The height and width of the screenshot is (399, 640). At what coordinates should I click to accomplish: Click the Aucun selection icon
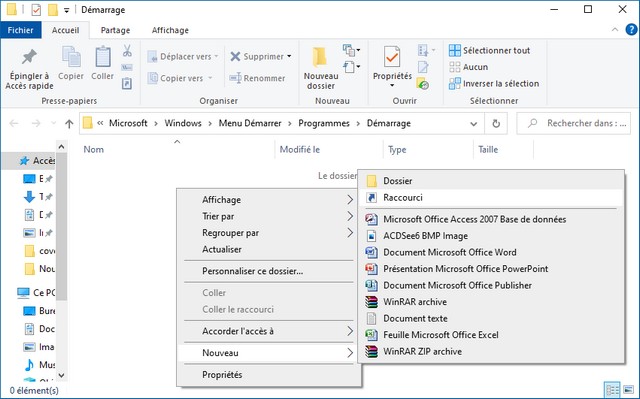[x=455, y=67]
